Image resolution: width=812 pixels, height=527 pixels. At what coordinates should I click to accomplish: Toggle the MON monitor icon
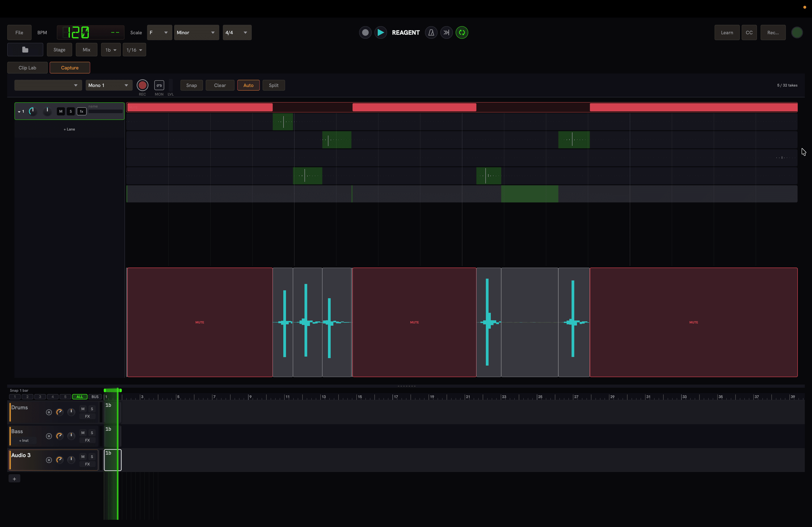click(159, 85)
